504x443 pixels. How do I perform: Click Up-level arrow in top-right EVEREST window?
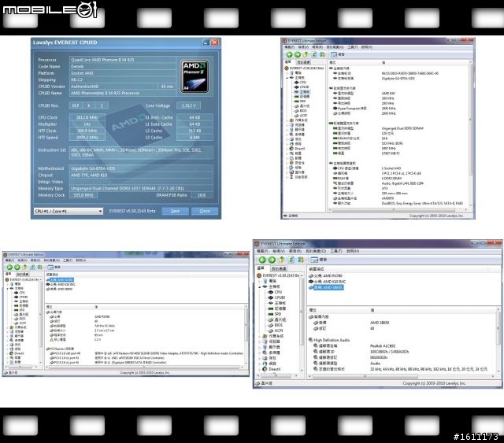click(306, 54)
